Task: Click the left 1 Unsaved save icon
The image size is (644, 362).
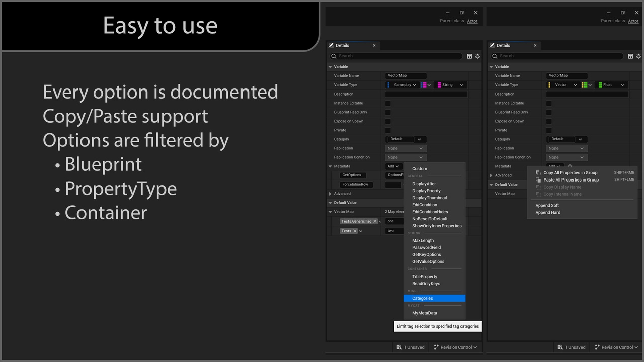Action: (399, 347)
